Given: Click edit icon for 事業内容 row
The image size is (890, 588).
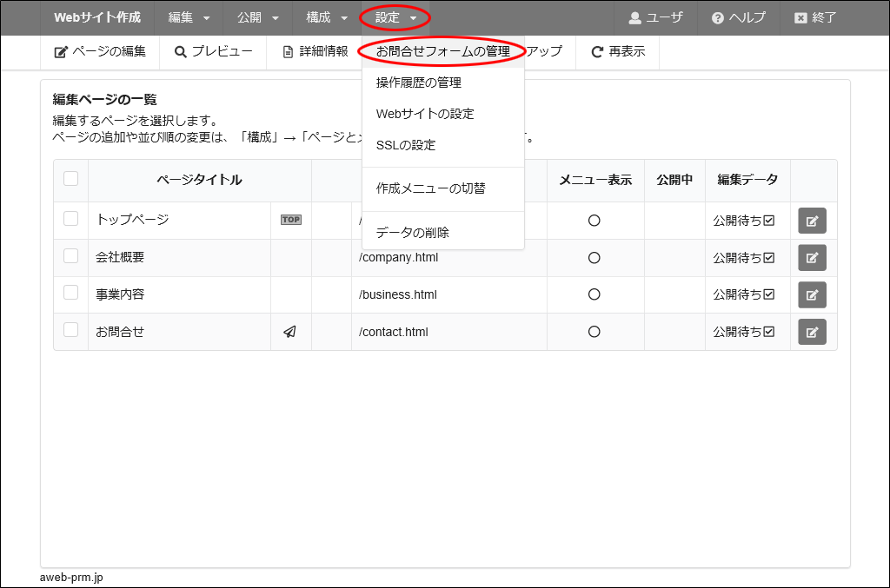Looking at the screenshot, I should click(x=812, y=294).
